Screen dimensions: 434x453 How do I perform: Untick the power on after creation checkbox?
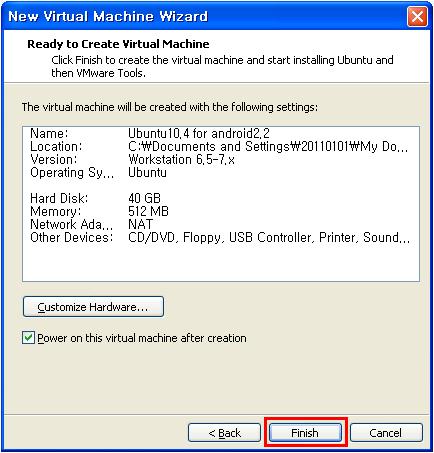pyautogui.click(x=28, y=337)
